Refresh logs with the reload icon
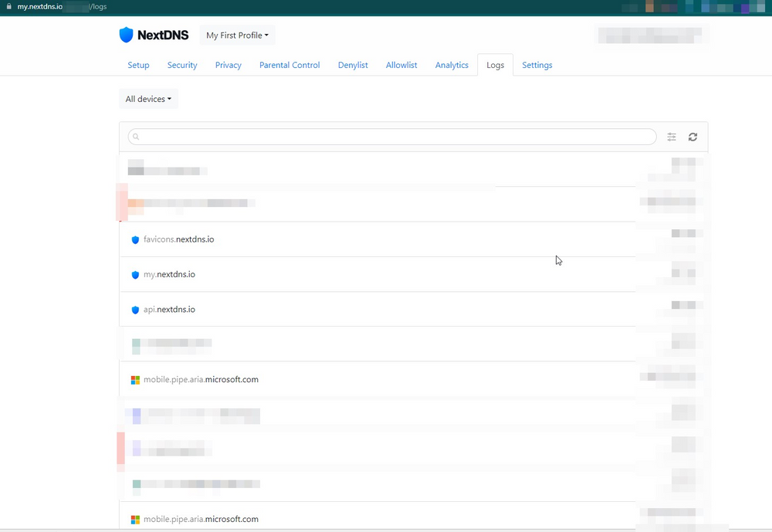This screenshot has width=772, height=532. pyautogui.click(x=692, y=137)
